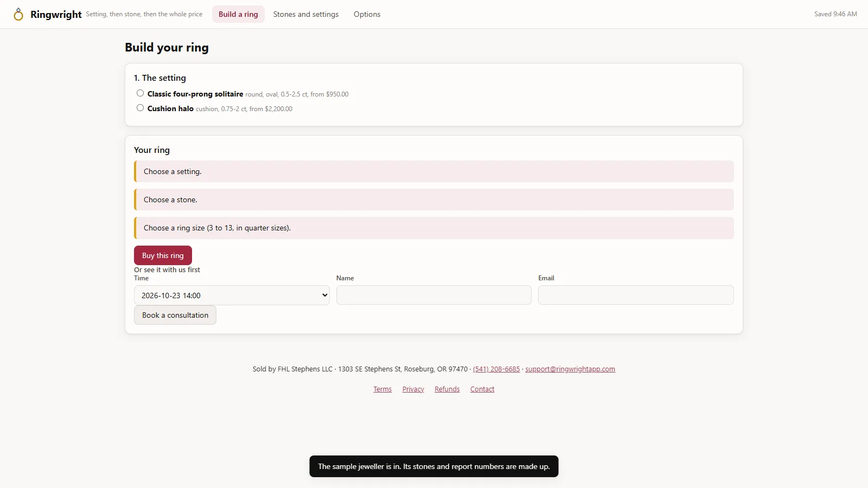Viewport: 868px width, 488px height.
Task: Open the consultation Time dropdown
Action: click(x=232, y=296)
